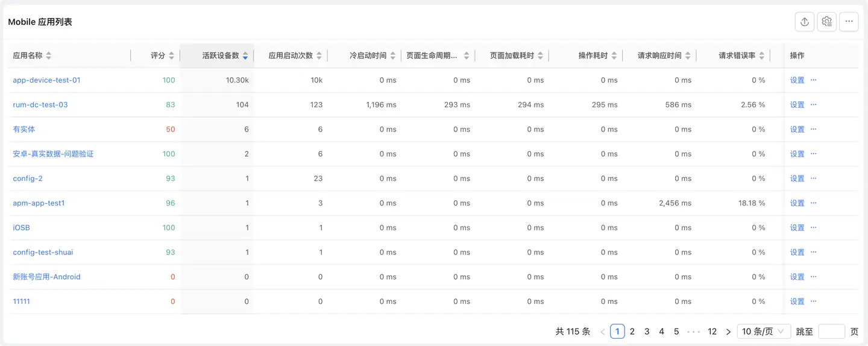Screen dimensions: 868x346
Task: Open the table column settings gear icon
Action: pos(826,22)
